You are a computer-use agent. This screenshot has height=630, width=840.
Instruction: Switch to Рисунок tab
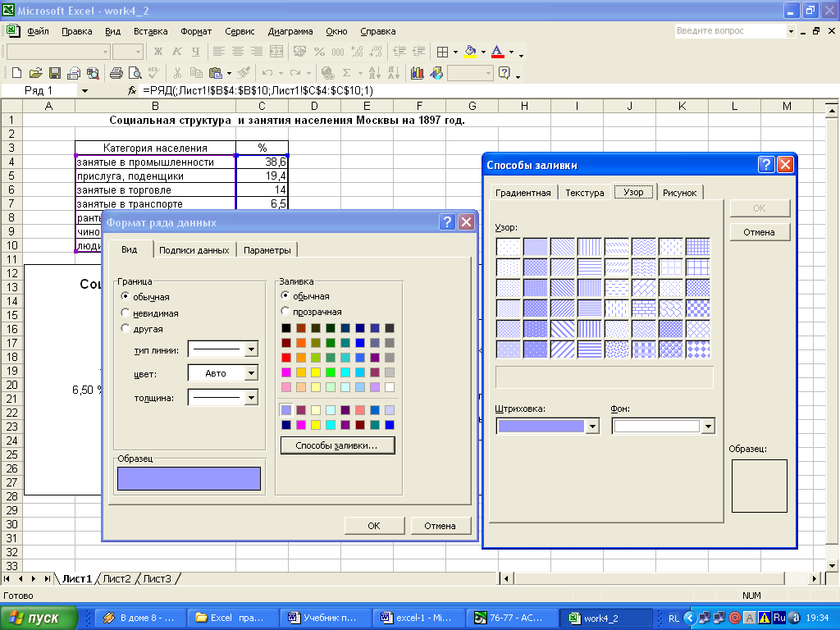coord(679,193)
